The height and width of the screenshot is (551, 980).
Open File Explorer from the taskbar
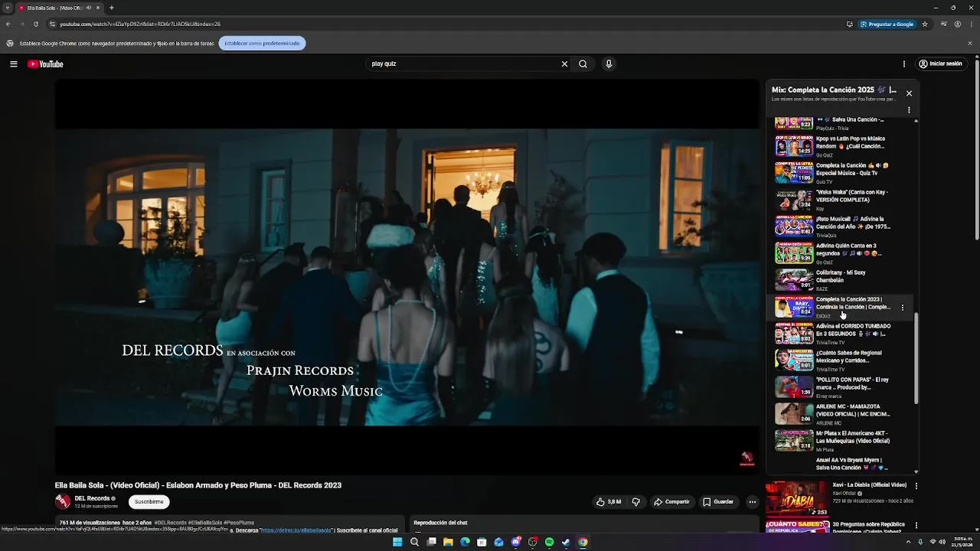(448, 542)
